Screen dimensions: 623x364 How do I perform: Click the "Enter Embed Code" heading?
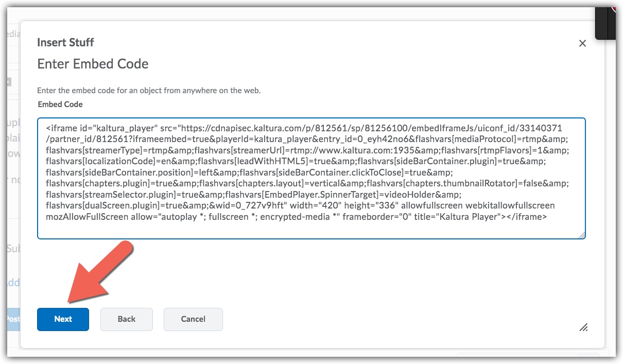tap(93, 64)
